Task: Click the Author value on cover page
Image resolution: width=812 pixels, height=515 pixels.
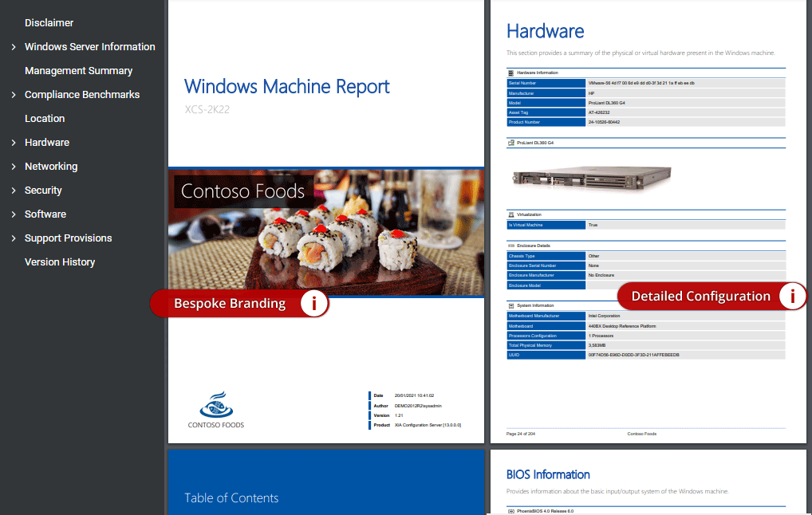Action: [x=418, y=406]
